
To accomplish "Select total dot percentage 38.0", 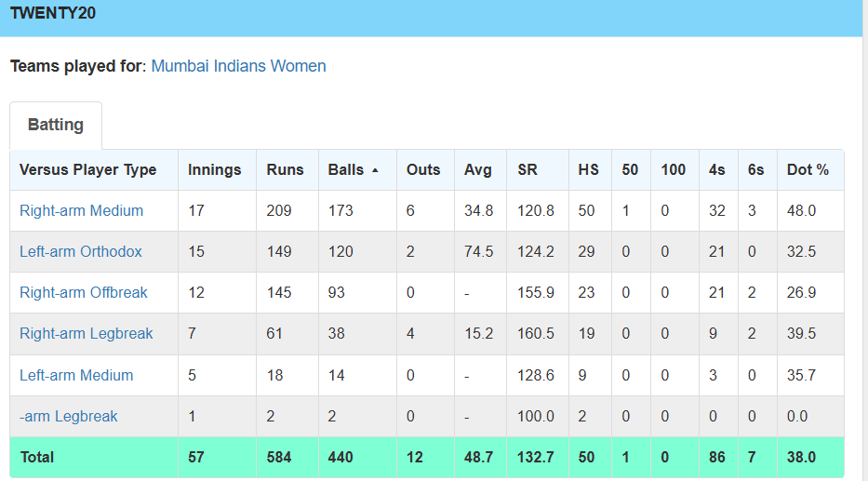I will tap(802, 457).
